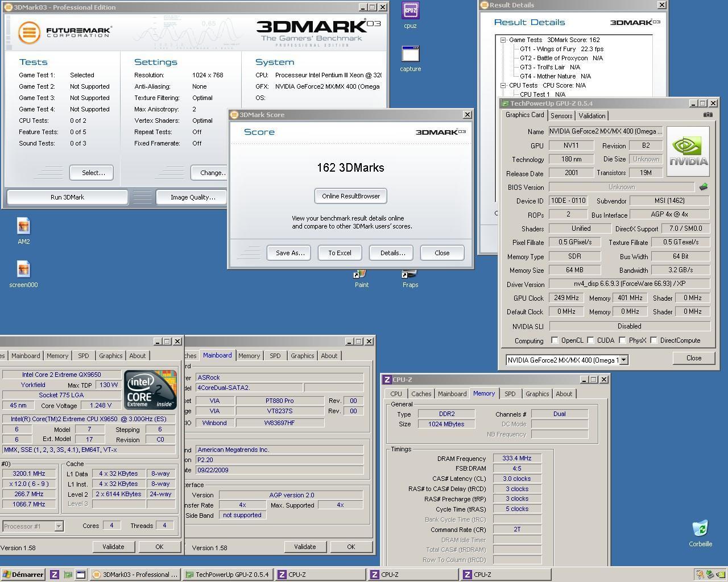Switch to 3DMark03 Professional taskbar button
Screen dimensions: 728x582
coord(135,575)
